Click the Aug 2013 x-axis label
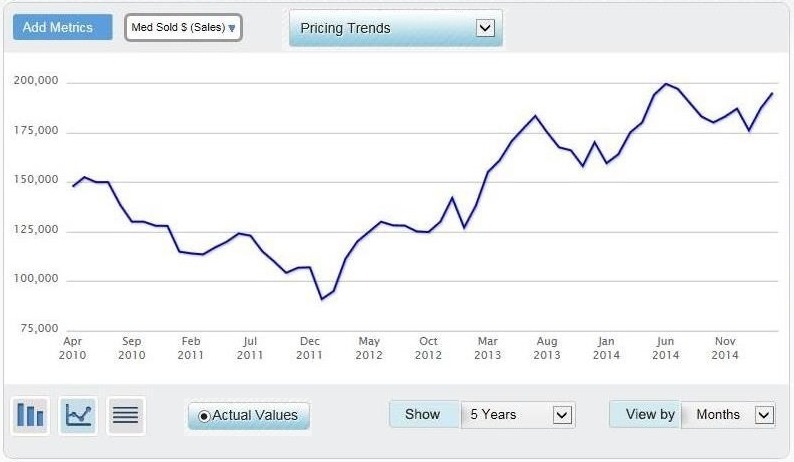This screenshot has height=462, width=794. pyautogui.click(x=547, y=348)
